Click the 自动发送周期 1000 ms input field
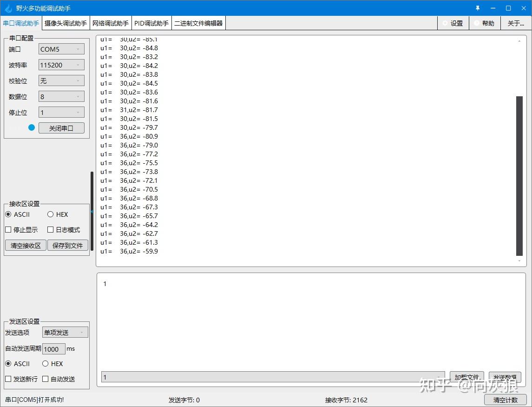This screenshot has width=532, height=407. pyautogui.click(x=53, y=349)
